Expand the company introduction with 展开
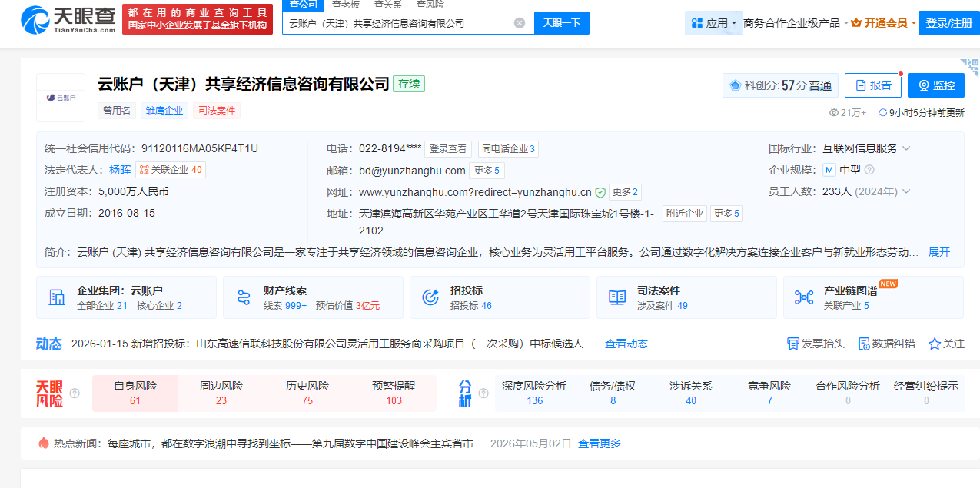The height and width of the screenshot is (488, 980). pyautogui.click(x=939, y=252)
